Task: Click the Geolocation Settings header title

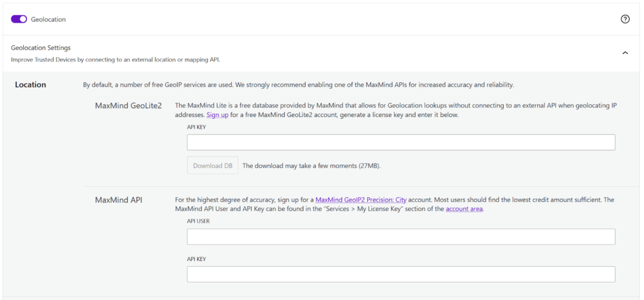Action: [x=41, y=48]
